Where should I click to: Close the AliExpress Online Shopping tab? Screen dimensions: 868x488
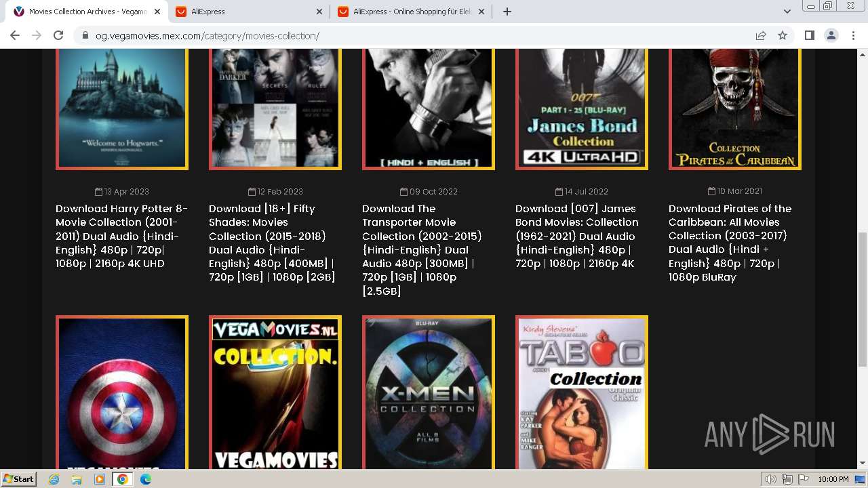coord(481,12)
